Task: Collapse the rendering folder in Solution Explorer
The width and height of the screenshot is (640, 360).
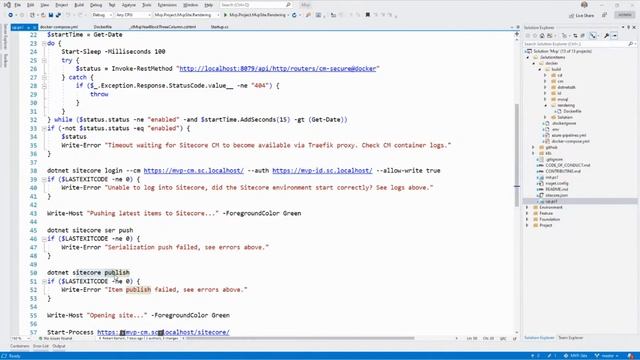Action: [x=546, y=105]
